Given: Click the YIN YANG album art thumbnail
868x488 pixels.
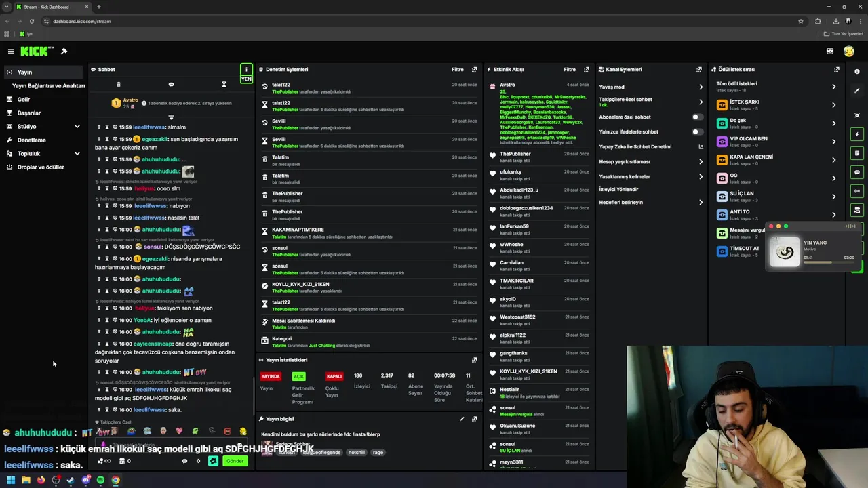Looking at the screenshot, I should tap(785, 252).
